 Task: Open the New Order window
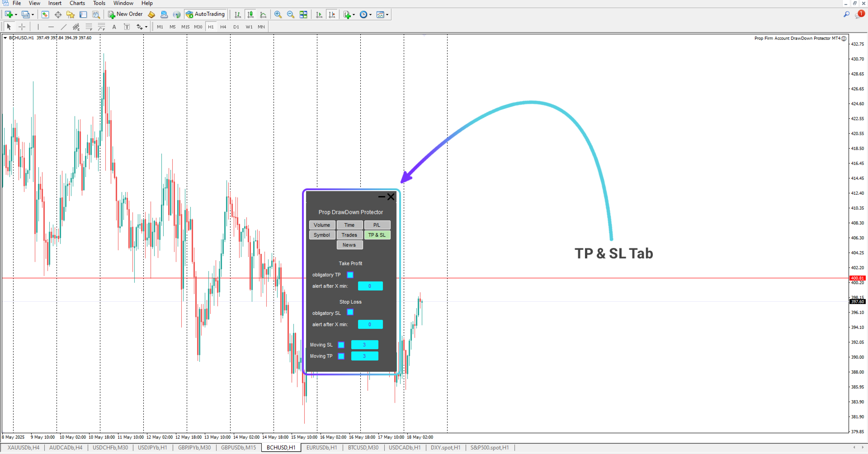point(125,14)
